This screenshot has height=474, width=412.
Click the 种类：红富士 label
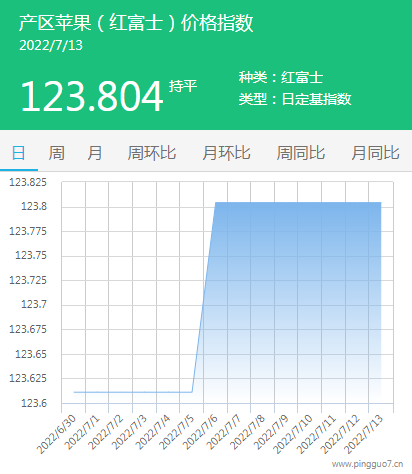click(281, 77)
